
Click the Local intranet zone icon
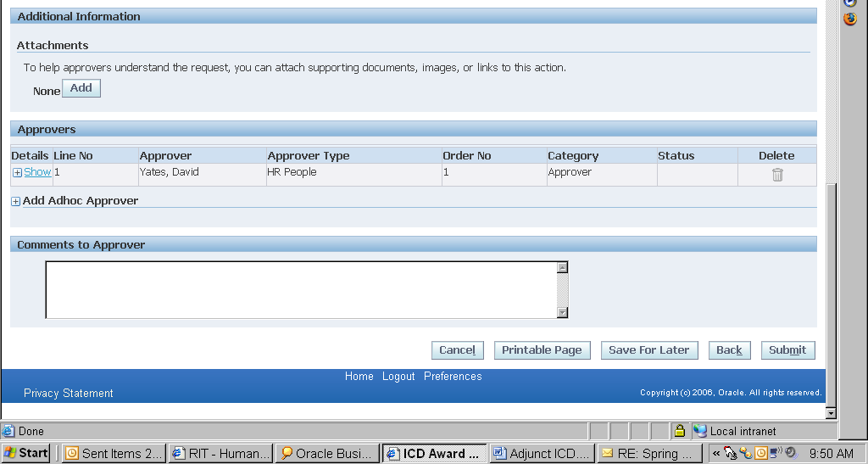pos(700,431)
